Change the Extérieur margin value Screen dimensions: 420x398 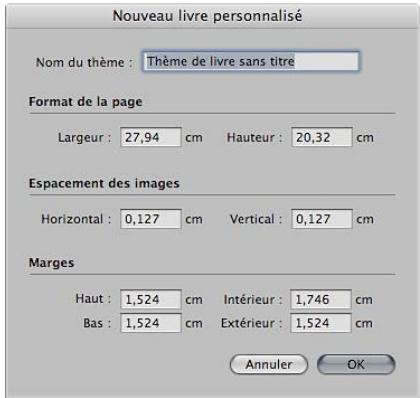(321, 323)
